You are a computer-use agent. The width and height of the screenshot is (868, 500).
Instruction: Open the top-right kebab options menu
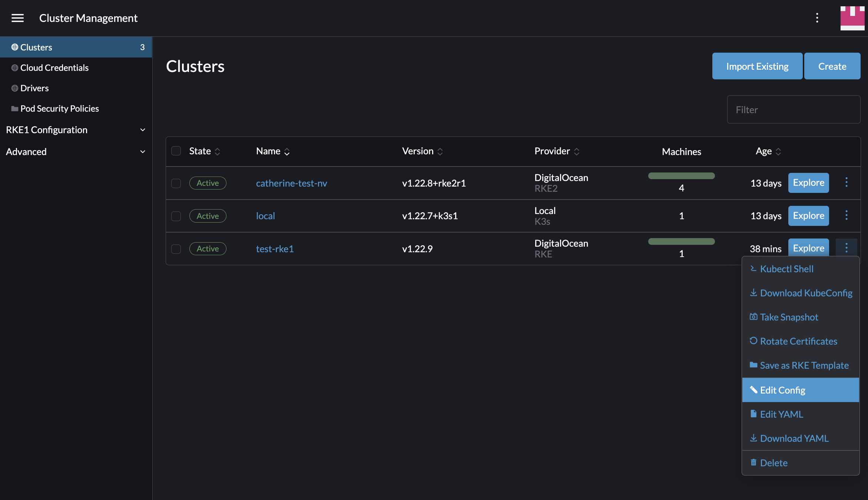click(817, 18)
